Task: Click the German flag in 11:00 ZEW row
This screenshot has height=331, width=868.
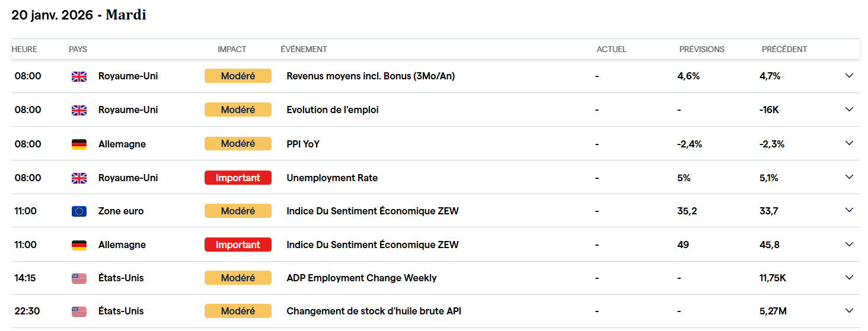Action: [79, 245]
